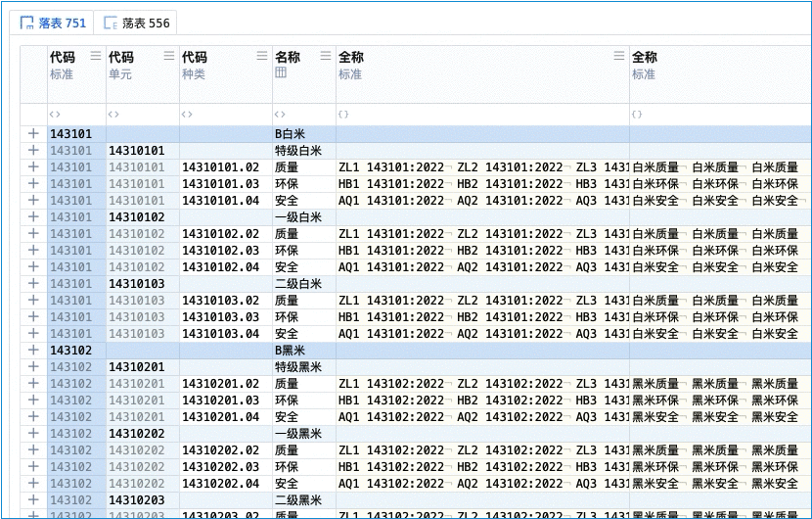Image resolution: width=812 pixels, height=519 pixels.
Task: Expand the B黑米 row plus icon
Action: click(x=33, y=350)
